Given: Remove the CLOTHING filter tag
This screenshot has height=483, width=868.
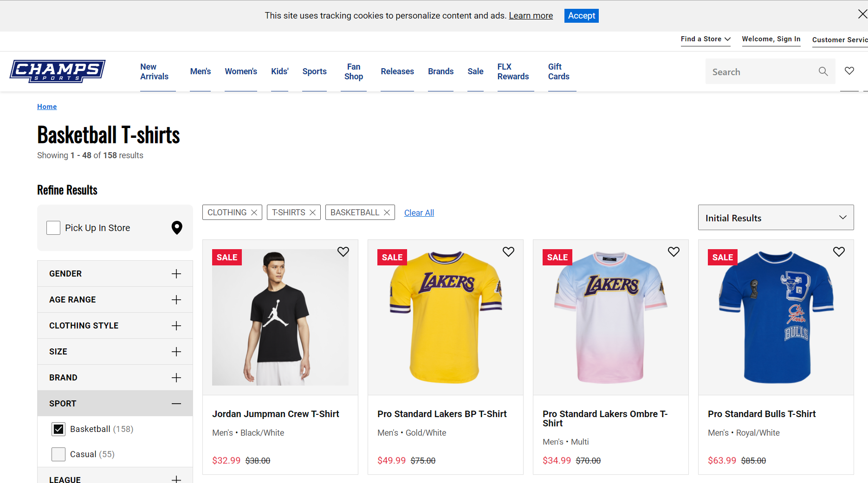Looking at the screenshot, I should pyautogui.click(x=254, y=213).
